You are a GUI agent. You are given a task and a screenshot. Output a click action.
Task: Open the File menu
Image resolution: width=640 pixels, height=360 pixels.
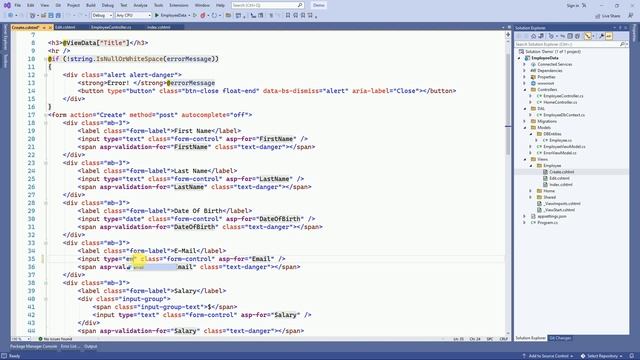pos(18,5)
